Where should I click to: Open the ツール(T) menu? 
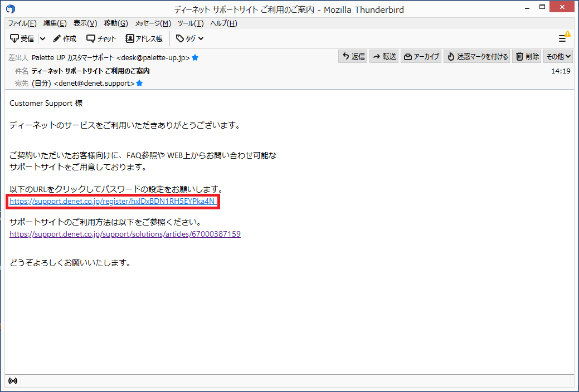[x=191, y=23]
